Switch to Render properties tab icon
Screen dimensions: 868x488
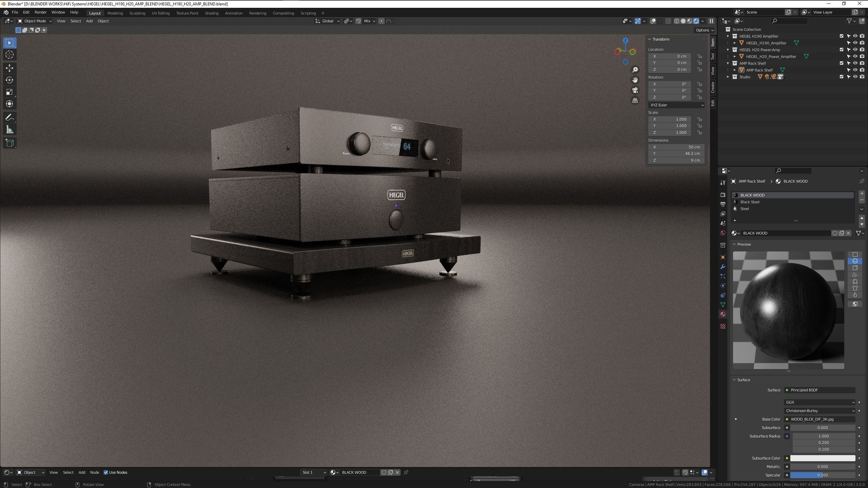[x=723, y=195]
